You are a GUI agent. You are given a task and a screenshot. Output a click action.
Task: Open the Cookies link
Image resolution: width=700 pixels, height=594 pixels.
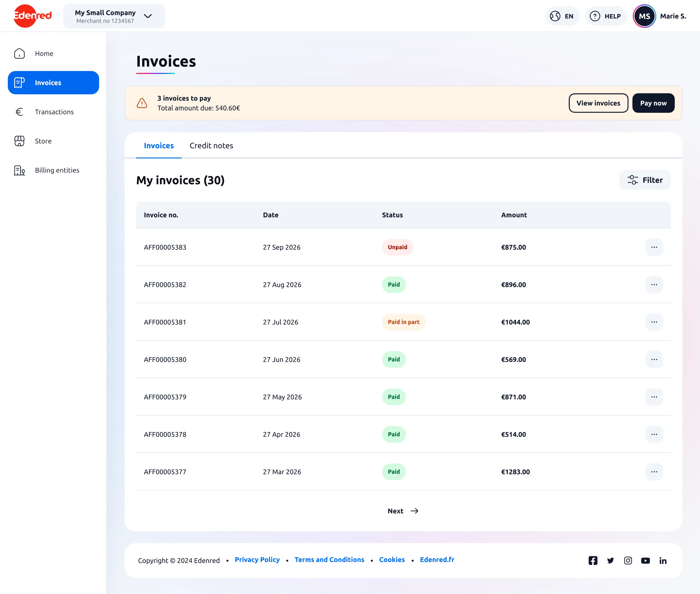tap(392, 559)
